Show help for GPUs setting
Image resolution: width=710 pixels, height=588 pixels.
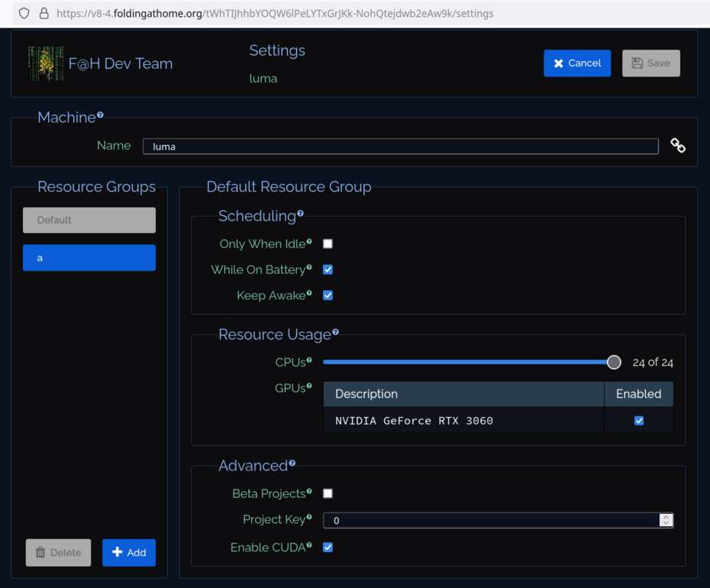tap(309, 386)
